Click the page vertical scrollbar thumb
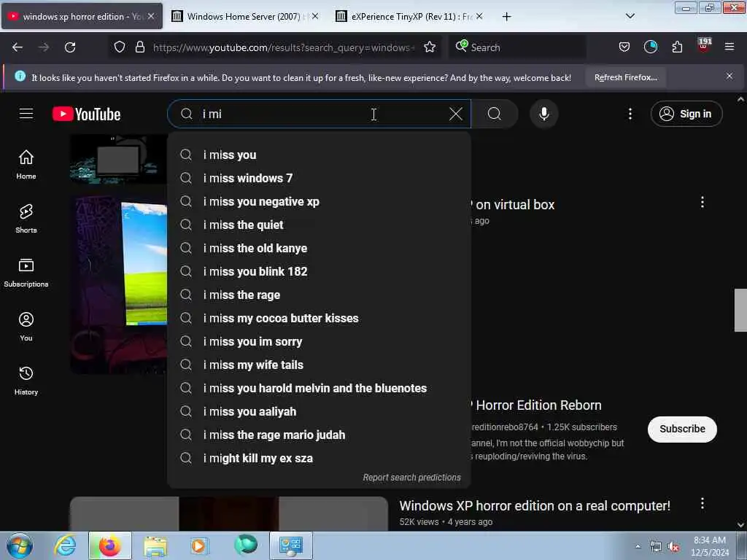 (740, 310)
